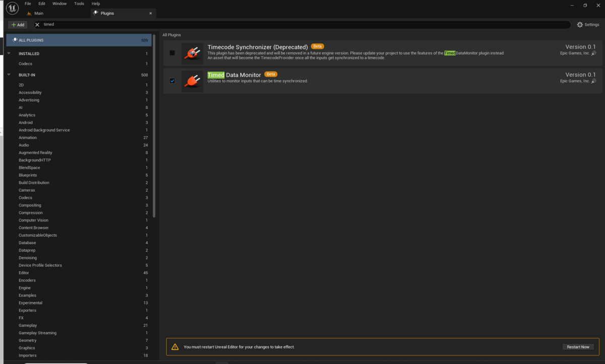Viewport: 605px width, 364px height.
Task: Click the Unreal Engine logo icon
Action: [x=12, y=8]
